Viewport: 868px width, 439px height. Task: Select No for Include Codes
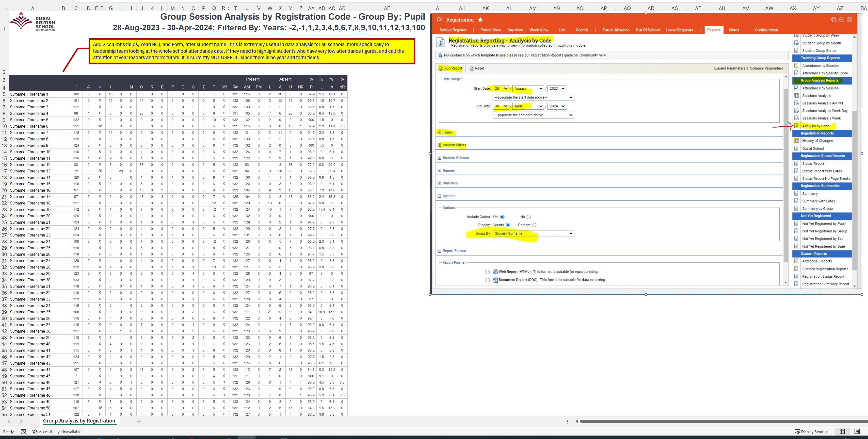(x=528, y=217)
